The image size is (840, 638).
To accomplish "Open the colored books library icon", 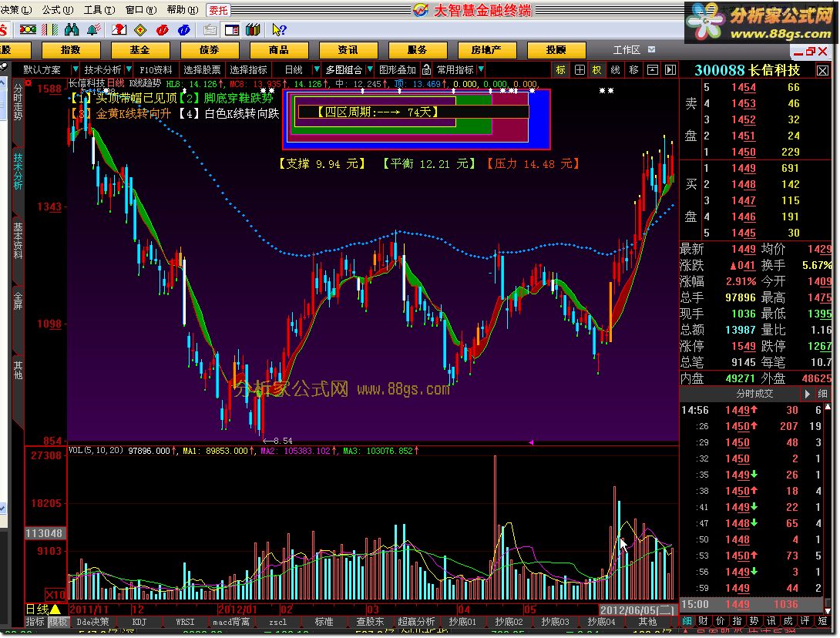I will click(253, 29).
